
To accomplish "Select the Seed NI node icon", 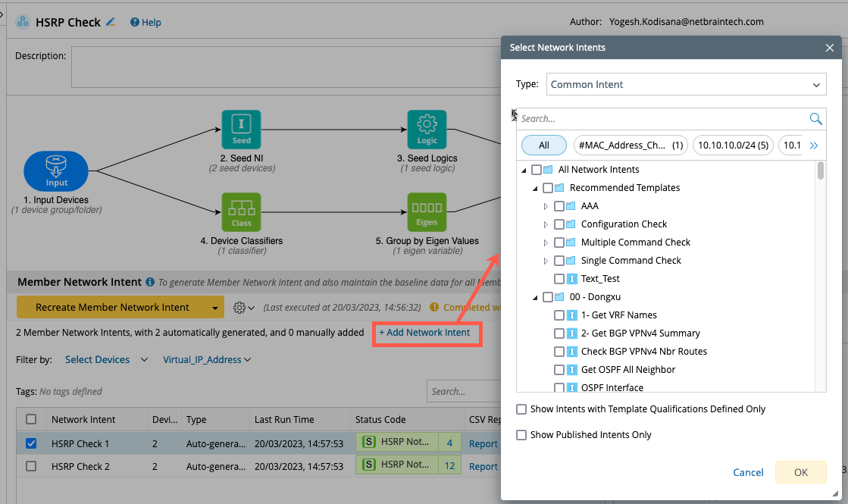I will 241,130.
